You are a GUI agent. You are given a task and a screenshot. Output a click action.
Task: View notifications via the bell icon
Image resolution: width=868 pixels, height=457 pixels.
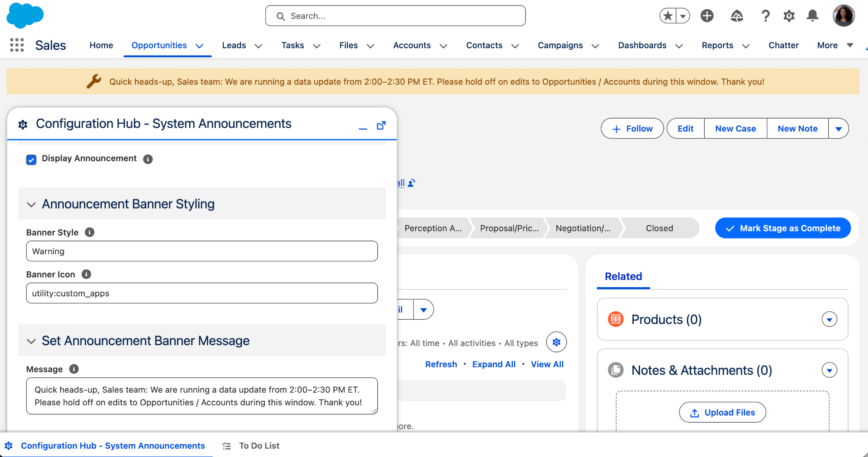812,16
